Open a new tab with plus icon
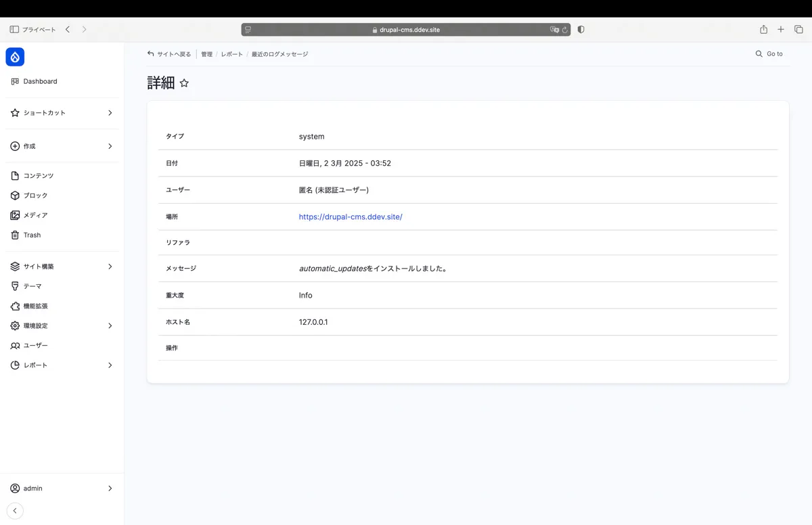This screenshot has width=812, height=525. click(781, 30)
